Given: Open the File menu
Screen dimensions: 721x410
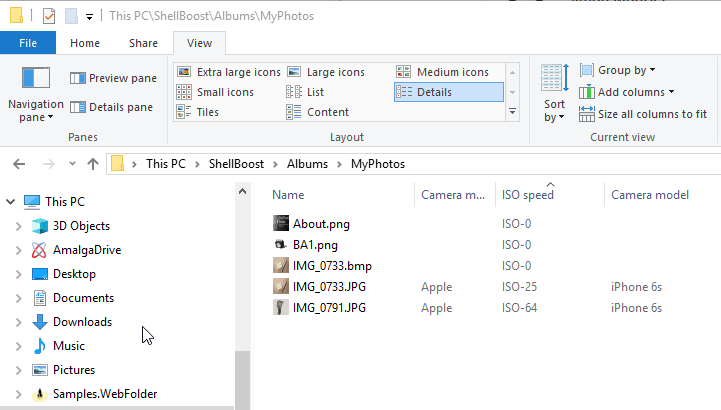Looking at the screenshot, I should click(28, 43).
